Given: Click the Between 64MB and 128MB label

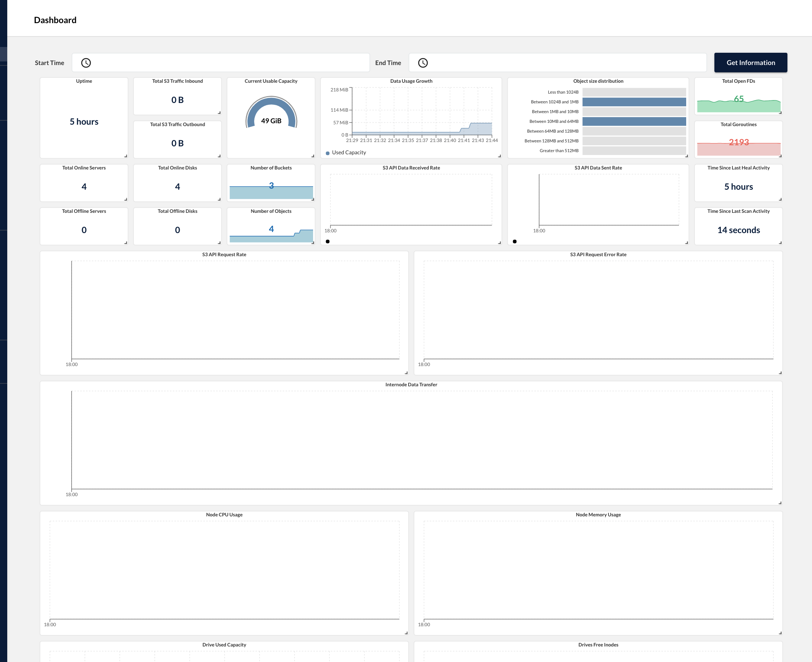Looking at the screenshot, I should click(x=552, y=131).
